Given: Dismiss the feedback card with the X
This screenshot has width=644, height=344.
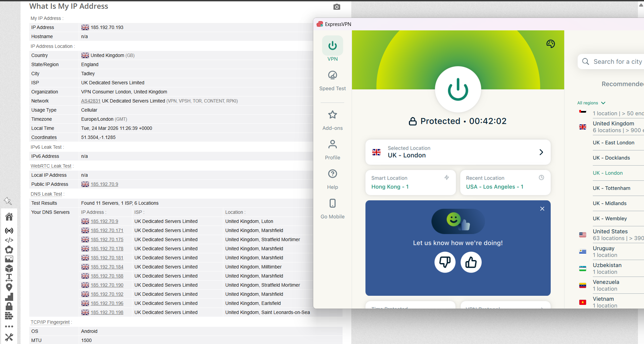Looking at the screenshot, I should (542, 208).
